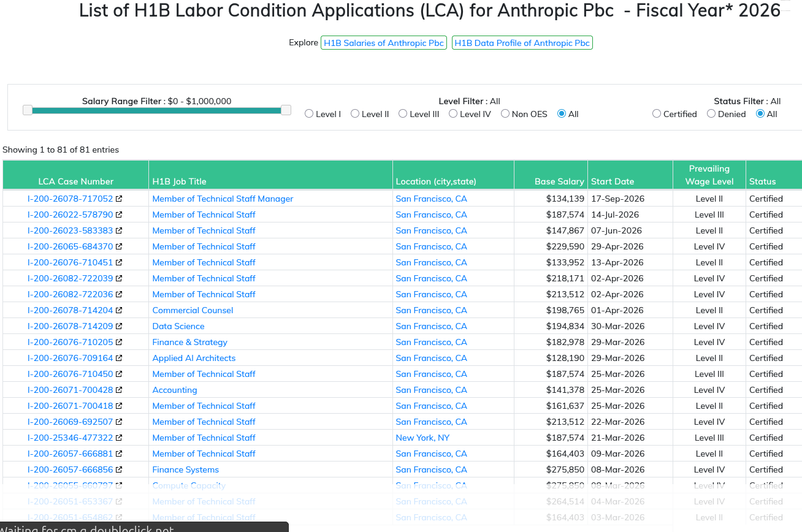Viewport: 802px width, 532px height.
Task: Click external-link icon beside case I-200-26076-709164
Action: (119, 358)
